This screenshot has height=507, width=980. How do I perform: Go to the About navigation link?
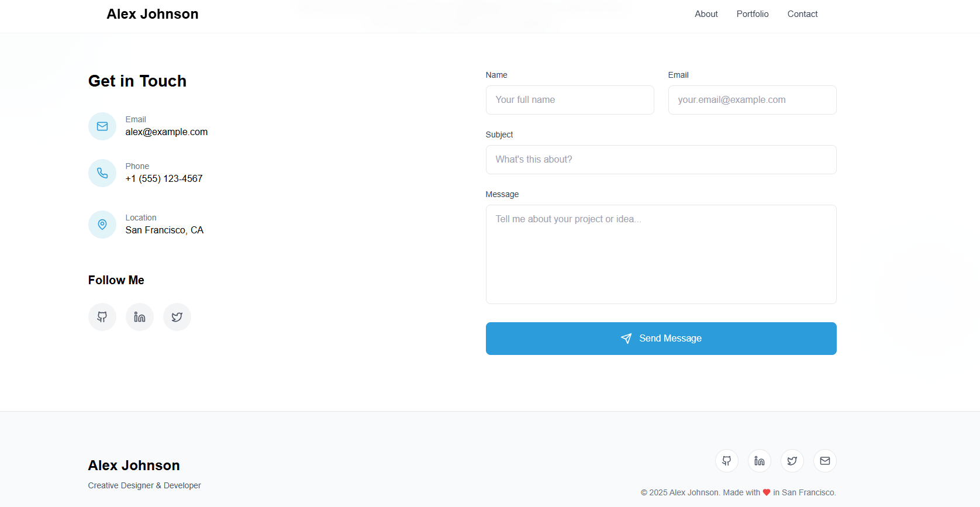tap(706, 14)
